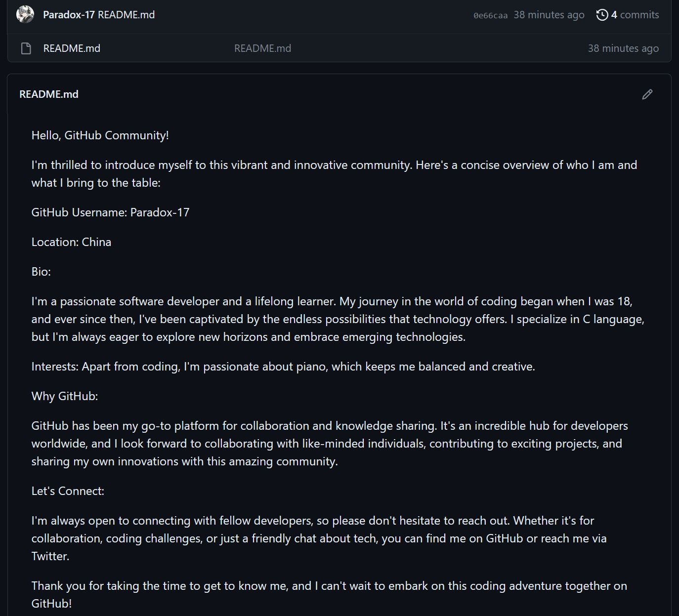Edit the README using the pencil icon
This screenshot has height=616, width=679.
coord(647,94)
